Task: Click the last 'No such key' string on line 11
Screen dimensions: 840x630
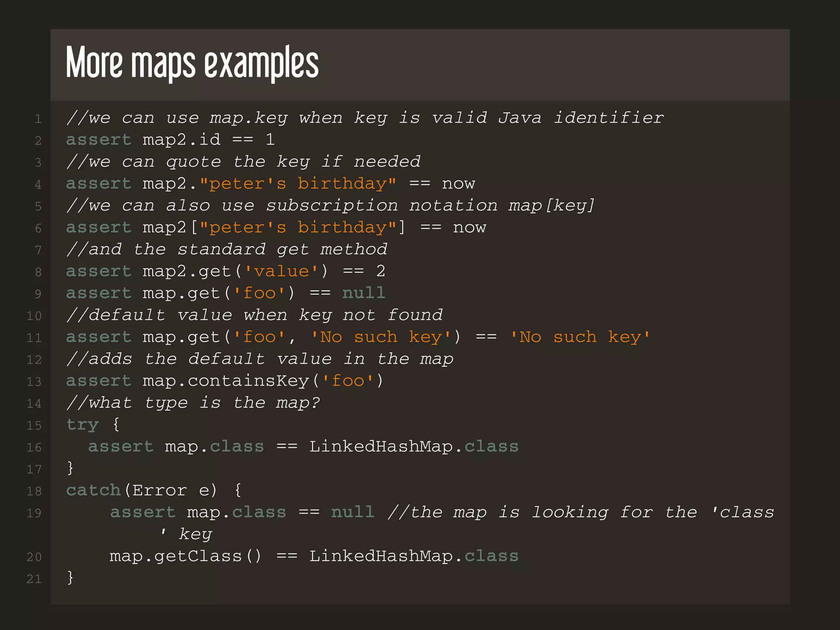Action: [x=579, y=337]
